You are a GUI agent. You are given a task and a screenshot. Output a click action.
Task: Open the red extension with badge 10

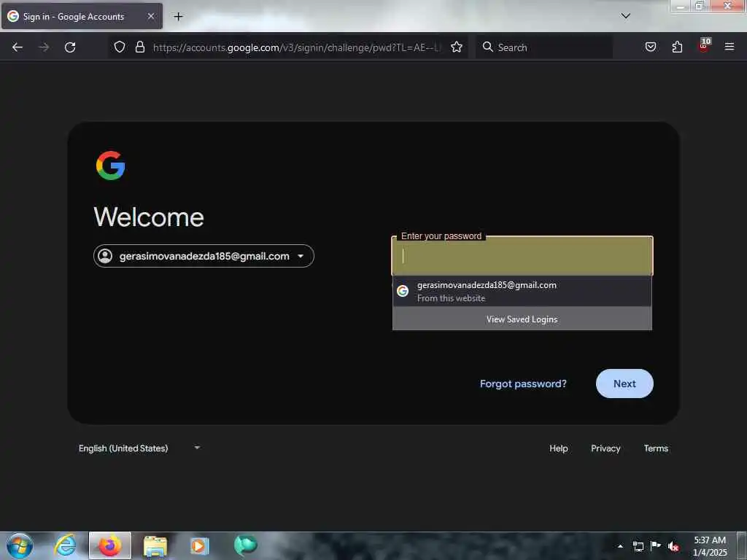click(x=704, y=45)
